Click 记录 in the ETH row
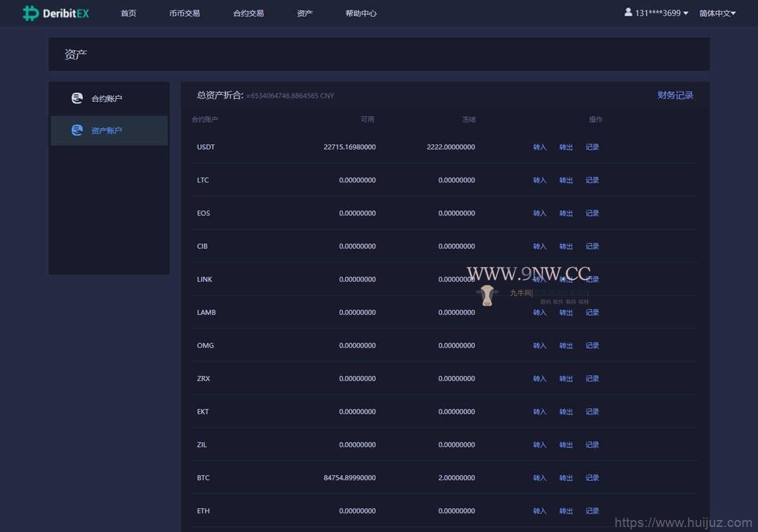 pyautogui.click(x=592, y=511)
